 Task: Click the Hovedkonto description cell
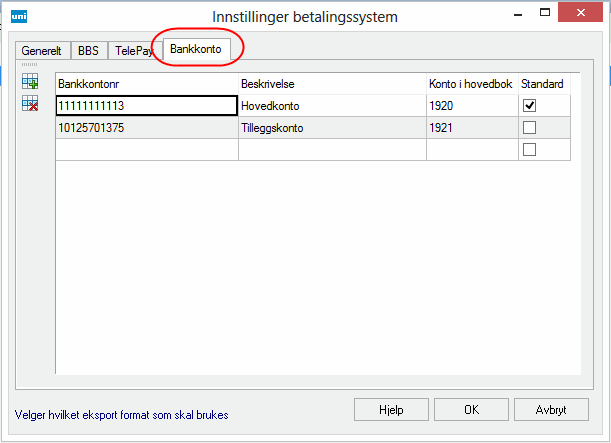[x=331, y=105]
